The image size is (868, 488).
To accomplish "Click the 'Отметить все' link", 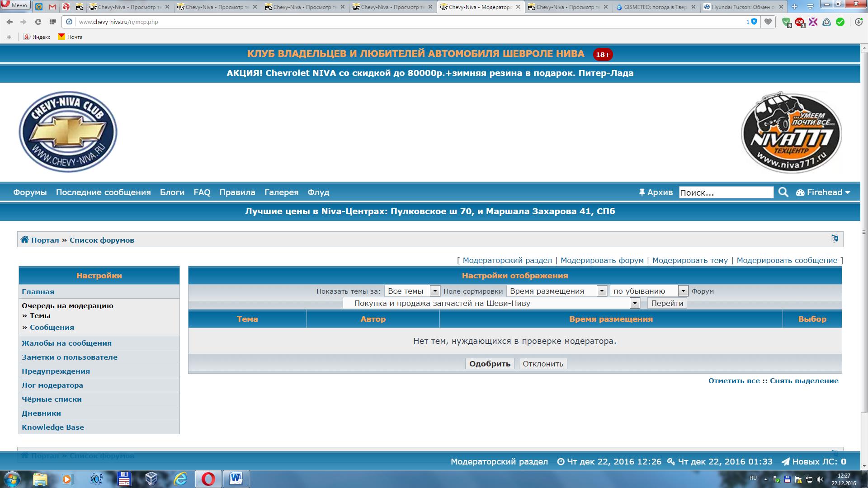I will pos(734,381).
